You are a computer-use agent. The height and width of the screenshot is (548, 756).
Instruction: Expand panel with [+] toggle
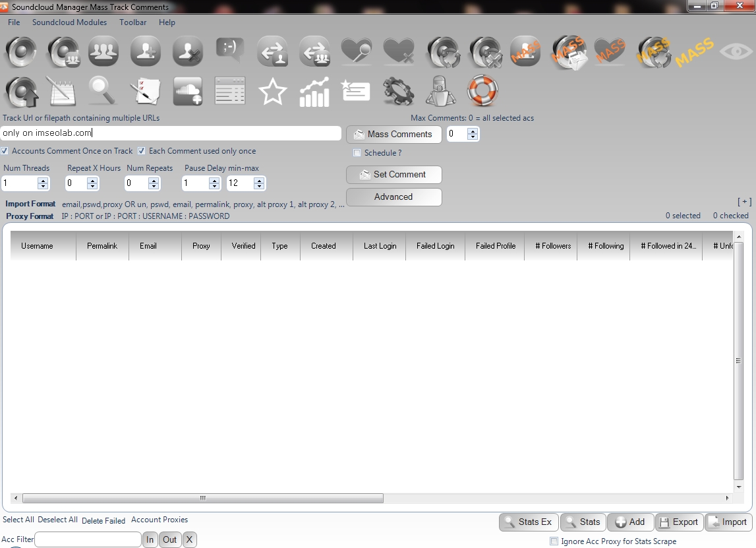(x=744, y=202)
